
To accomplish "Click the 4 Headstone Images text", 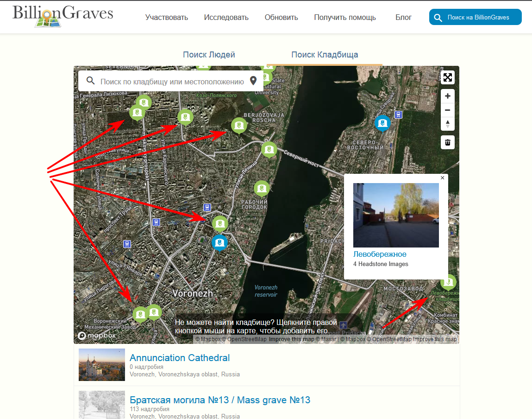I will click(x=381, y=264).
